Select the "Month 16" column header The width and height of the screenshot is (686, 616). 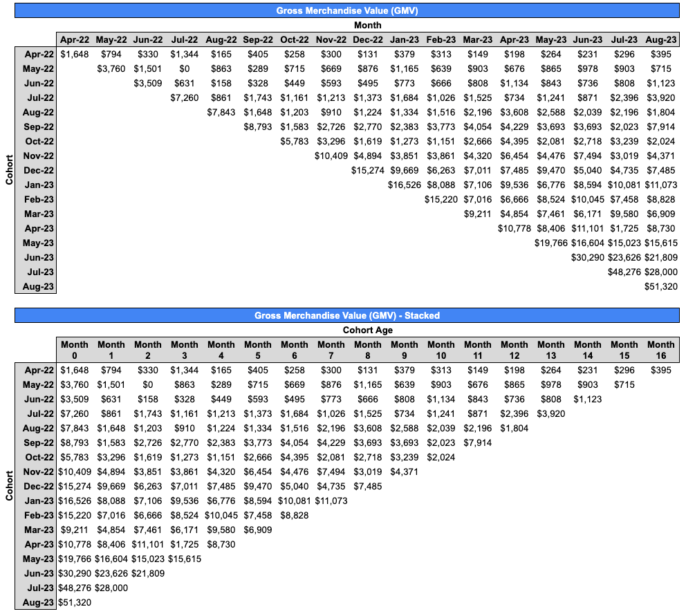click(x=661, y=350)
